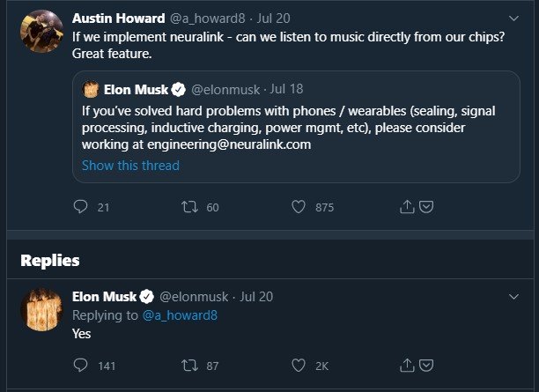The image size is (539, 392).
Task: Click Elon Musk's small avatar in quoted tweet
Action: pyautogui.click(x=90, y=89)
